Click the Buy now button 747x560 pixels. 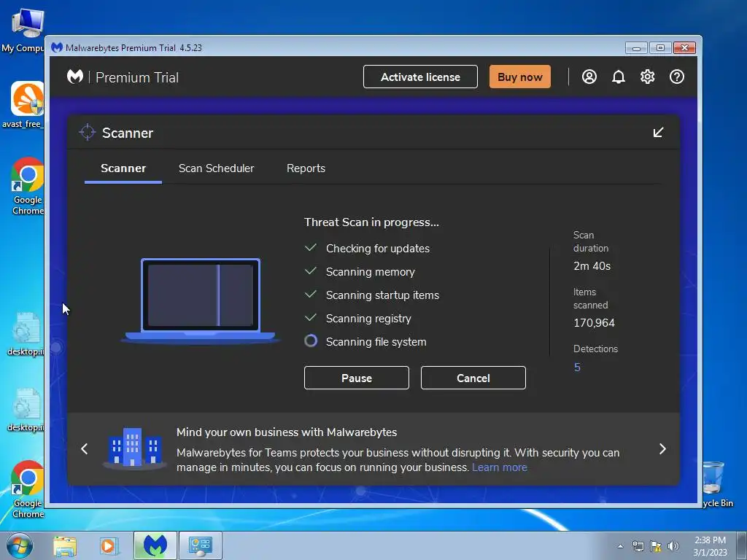tap(519, 77)
